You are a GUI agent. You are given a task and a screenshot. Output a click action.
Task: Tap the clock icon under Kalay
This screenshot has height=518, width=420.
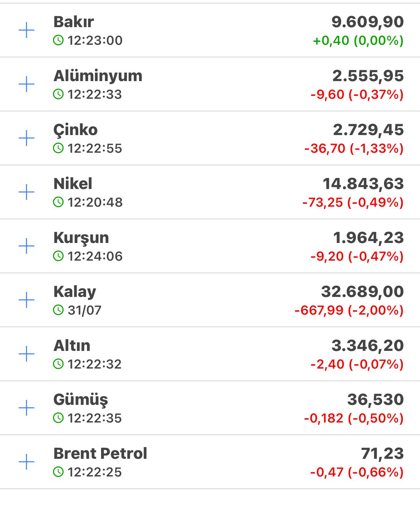pyautogui.click(x=58, y=310)
